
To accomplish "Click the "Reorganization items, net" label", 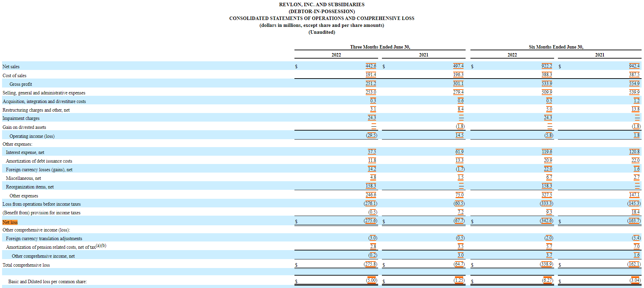I will pos(30,187).
